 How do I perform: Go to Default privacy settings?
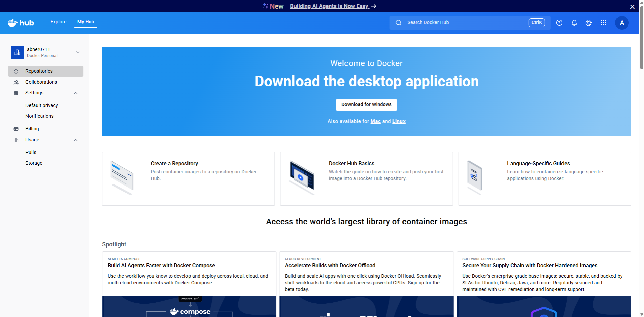point(42,105)
